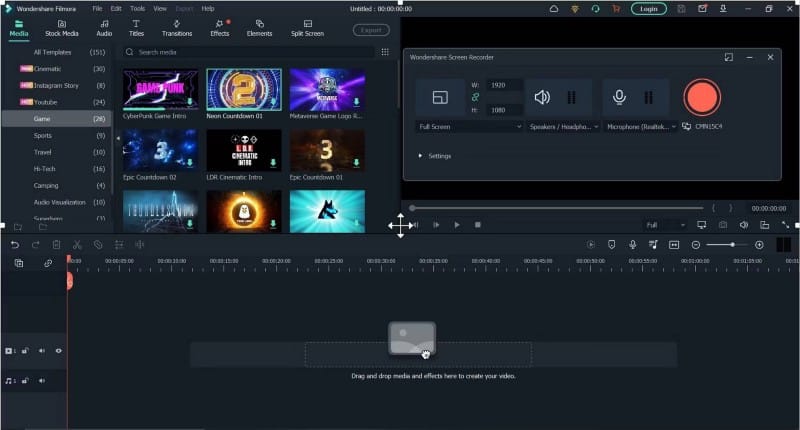Viewport: 800px width, 430px height.
Task: Click the Export button
Action: 371,30
